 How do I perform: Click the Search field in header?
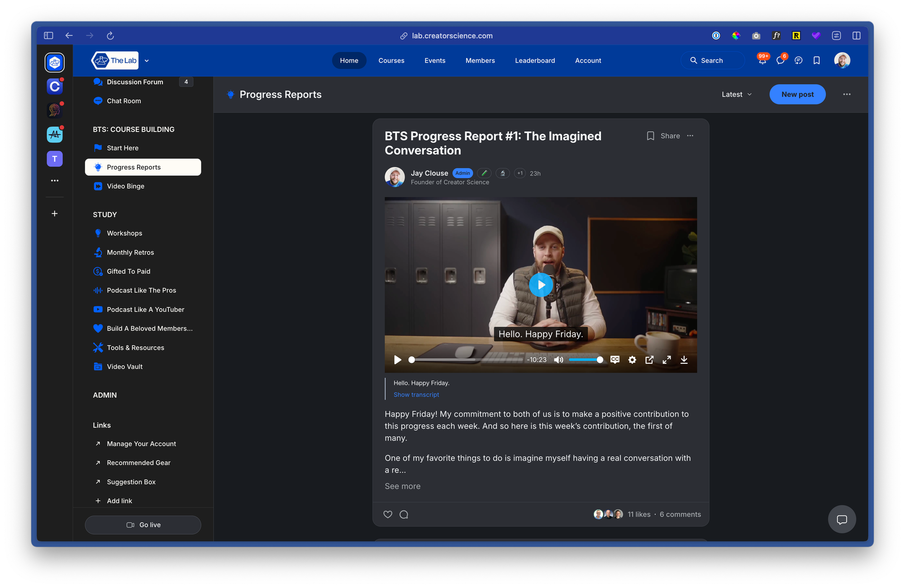click(712, 61)
